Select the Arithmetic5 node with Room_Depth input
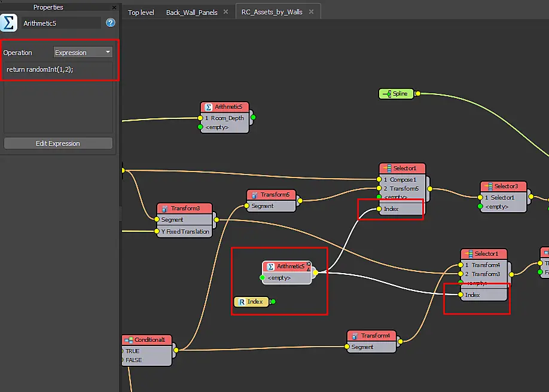The height and width of the screenshot is (392, 549). pyautogui.click(x=224, y=107)
